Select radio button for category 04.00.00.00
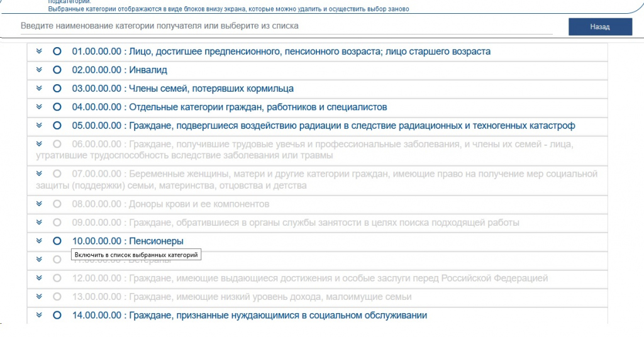This screenshot has height=337, width=644. pyautogui.click(x=57, y=107)
